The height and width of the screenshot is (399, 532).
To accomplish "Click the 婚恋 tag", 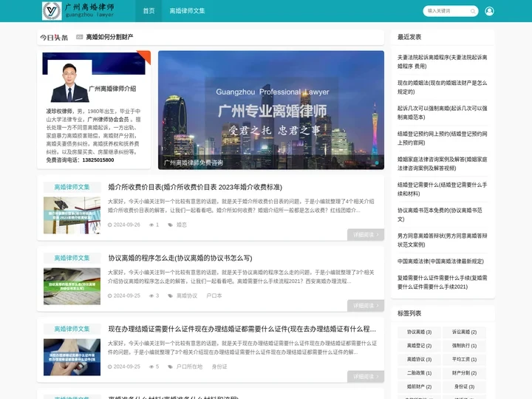I will point(182,225).
